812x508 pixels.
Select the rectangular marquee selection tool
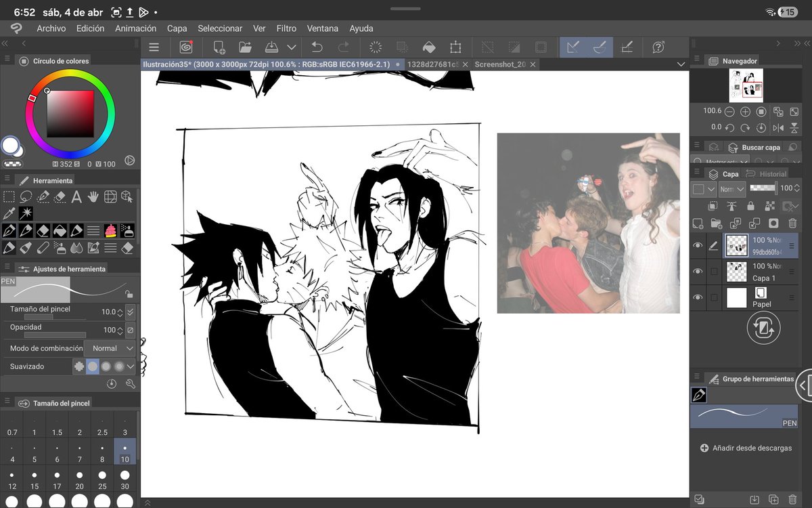coord(9,197)
